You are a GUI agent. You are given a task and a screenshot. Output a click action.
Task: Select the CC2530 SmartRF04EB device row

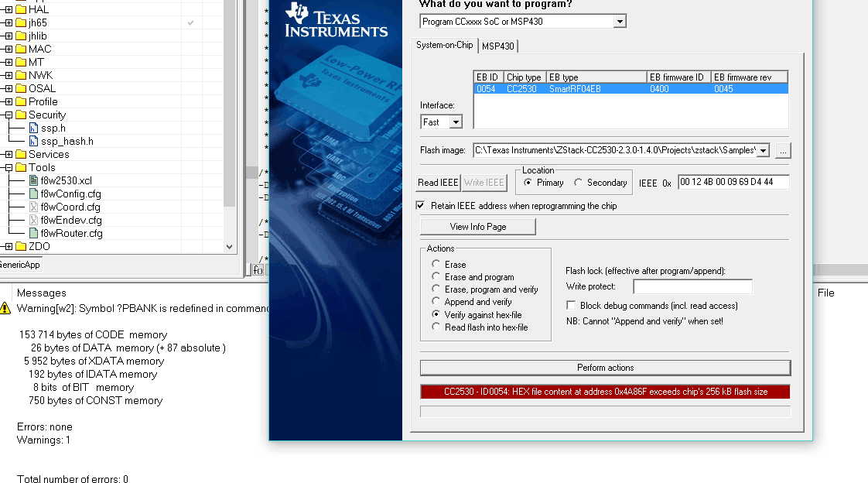tap(630, 88)
